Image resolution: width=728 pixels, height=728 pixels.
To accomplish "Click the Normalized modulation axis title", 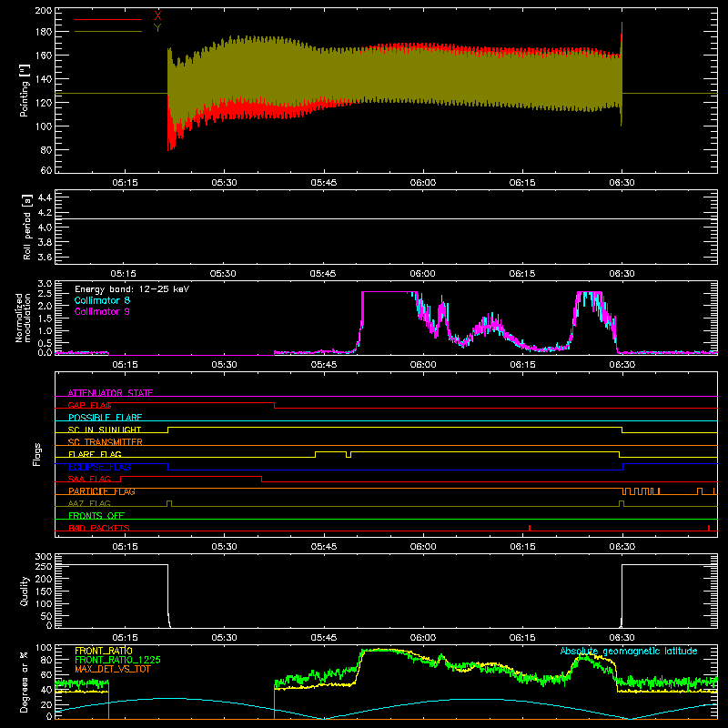I will 23,318.
